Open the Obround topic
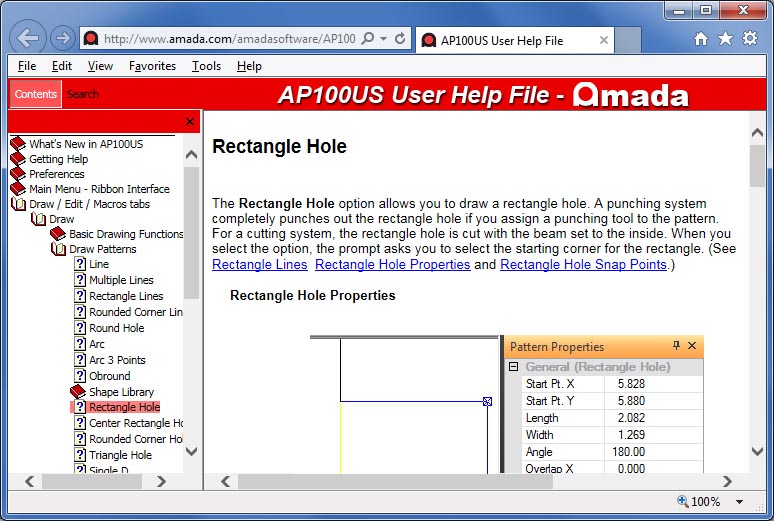Viewport: 774px width, 521px height. (x=110, y=376)
